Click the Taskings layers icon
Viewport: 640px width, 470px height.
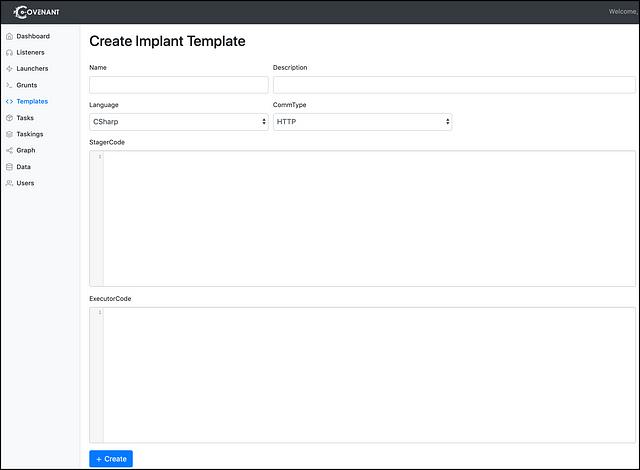click(x=9, y=134)
